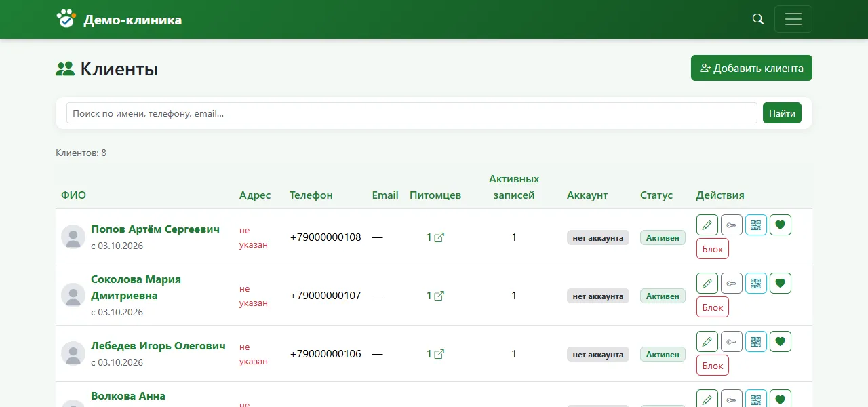Screen dimensions: 868x407
Task: Click the Добавить клиента button
Action: (x=751, y=68)
